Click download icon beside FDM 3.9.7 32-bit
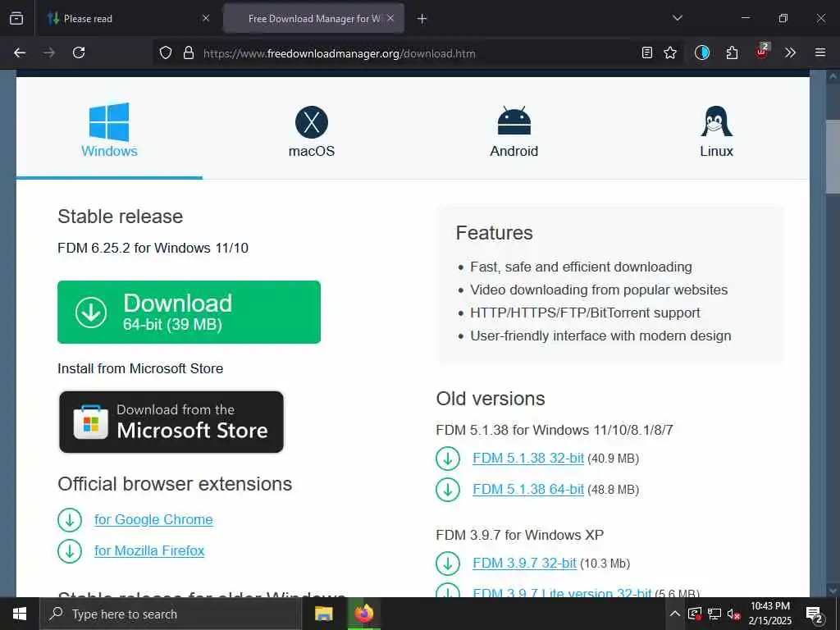840x630 pixels. pyautogui.click(x=448, y=564)
